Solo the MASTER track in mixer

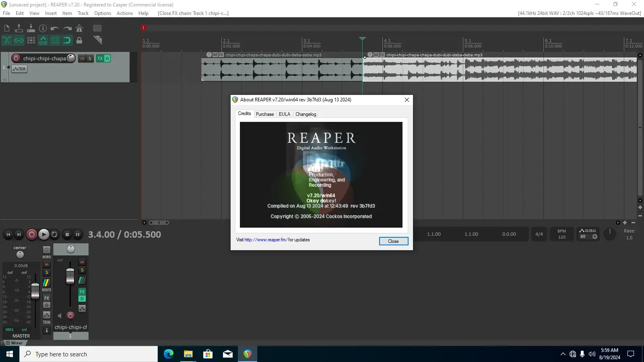(47, 273)
